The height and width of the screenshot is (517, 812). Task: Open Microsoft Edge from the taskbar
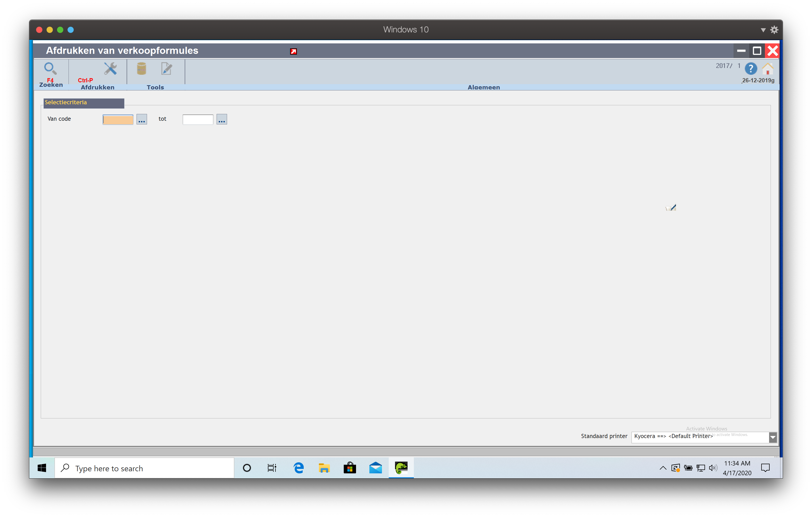point(299,468)
